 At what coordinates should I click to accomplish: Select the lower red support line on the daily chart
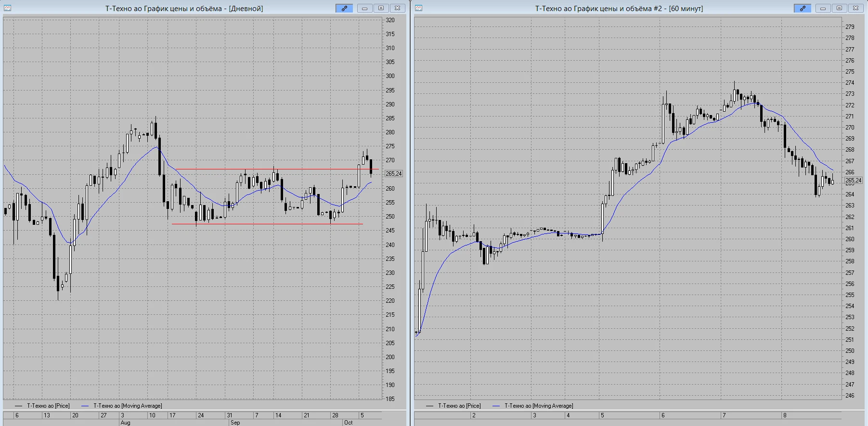267,224
